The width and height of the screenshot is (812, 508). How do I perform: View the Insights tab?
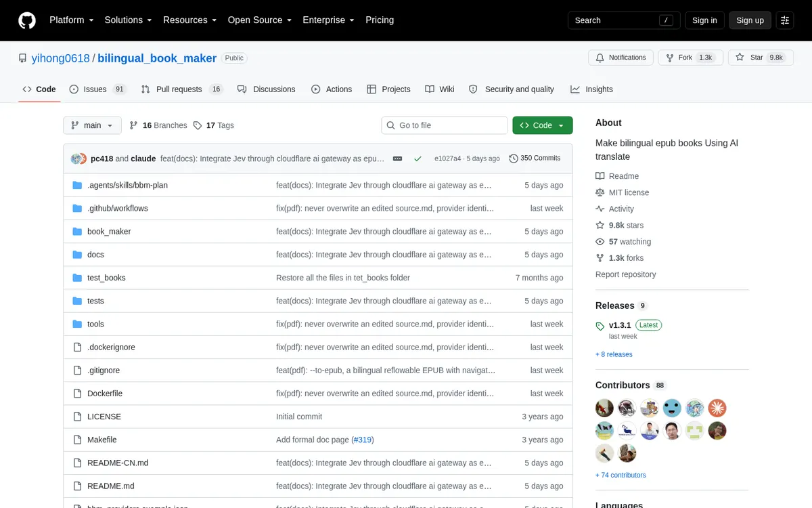(x=591, y=89)
